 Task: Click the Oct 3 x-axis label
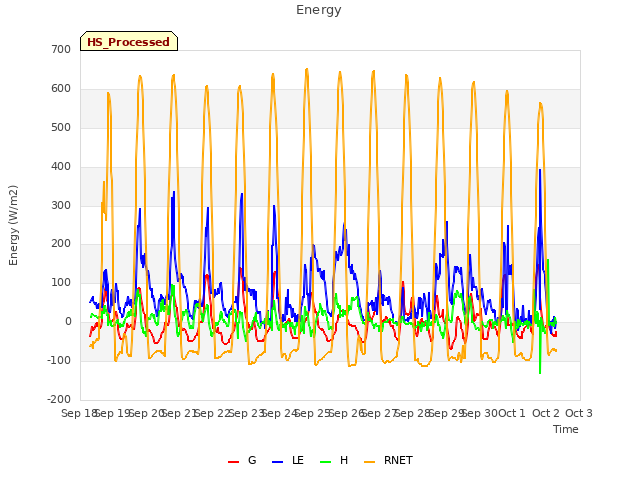(579, 413)
